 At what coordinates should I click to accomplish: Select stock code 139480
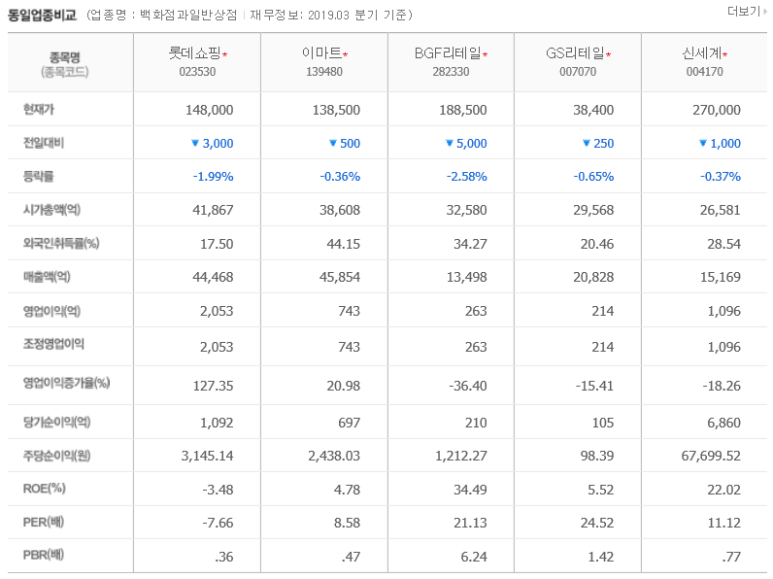[x=324, y=72]
